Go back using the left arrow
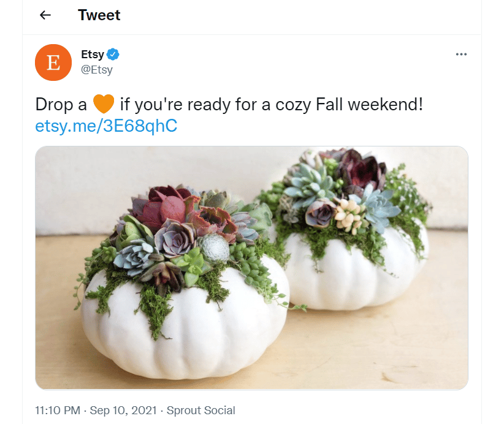504x424 pixels. click(45, 15)
